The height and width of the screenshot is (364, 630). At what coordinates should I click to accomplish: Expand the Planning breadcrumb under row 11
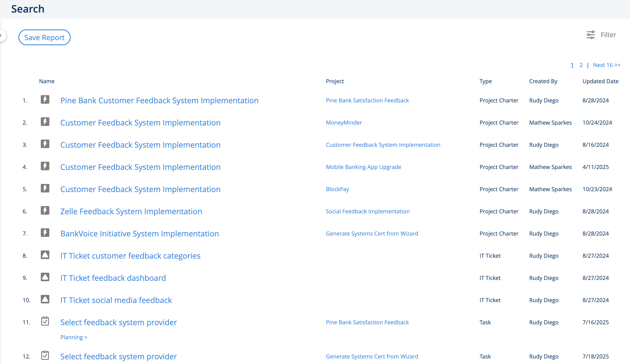point(74,337)
